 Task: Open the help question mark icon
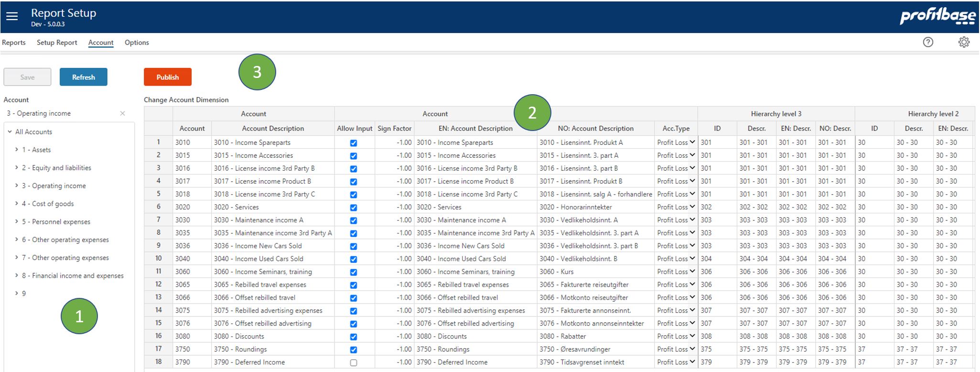tap(928, 42)
